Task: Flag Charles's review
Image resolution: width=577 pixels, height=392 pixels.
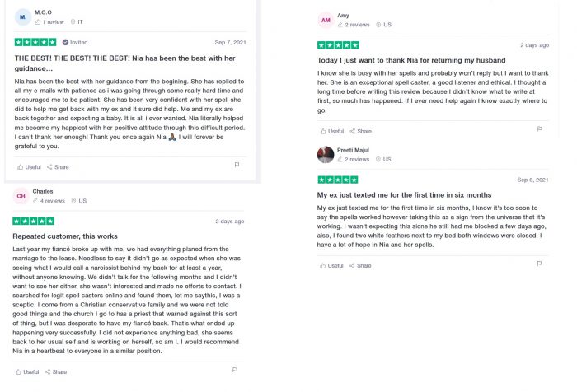Action: tap(237, 370)
